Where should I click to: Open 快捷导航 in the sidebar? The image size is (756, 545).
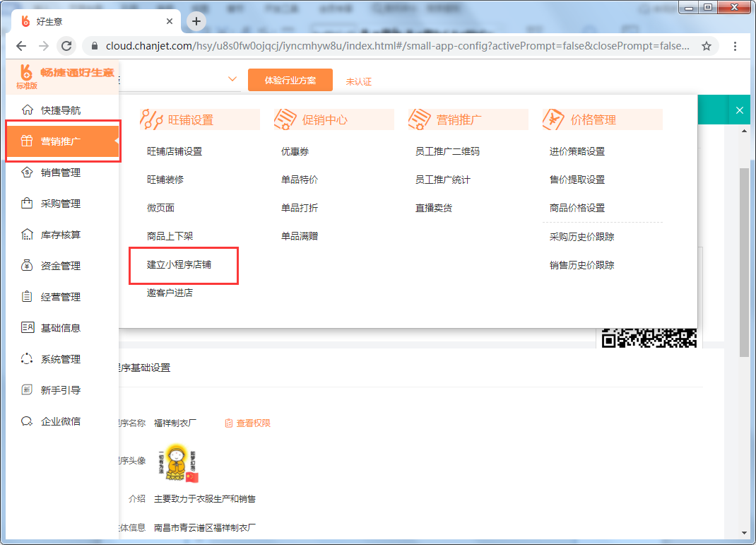coord(62,110)
